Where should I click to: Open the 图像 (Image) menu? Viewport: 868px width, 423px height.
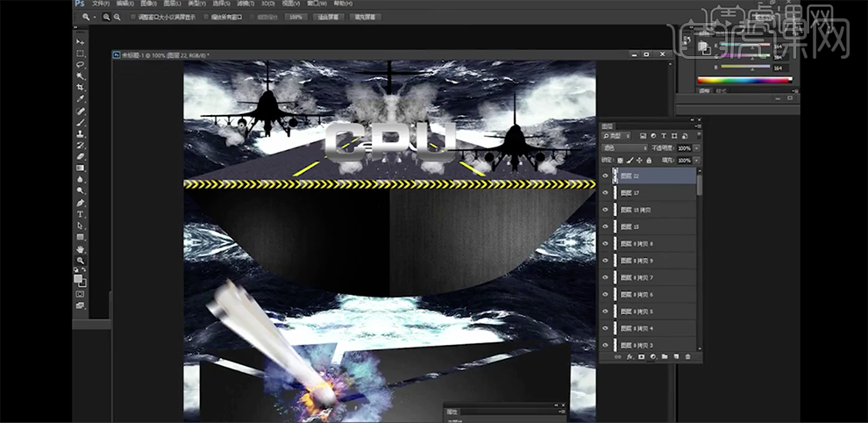coord(148,4)
